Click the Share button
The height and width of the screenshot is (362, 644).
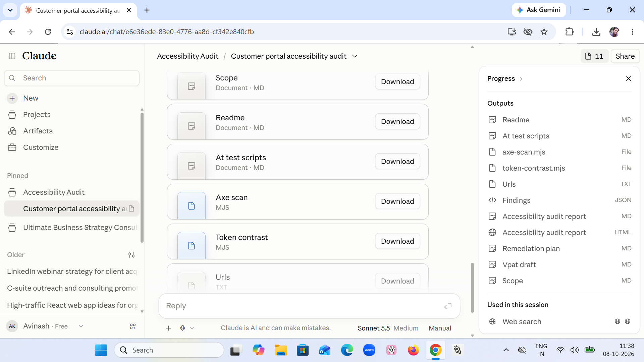(625, 56)
